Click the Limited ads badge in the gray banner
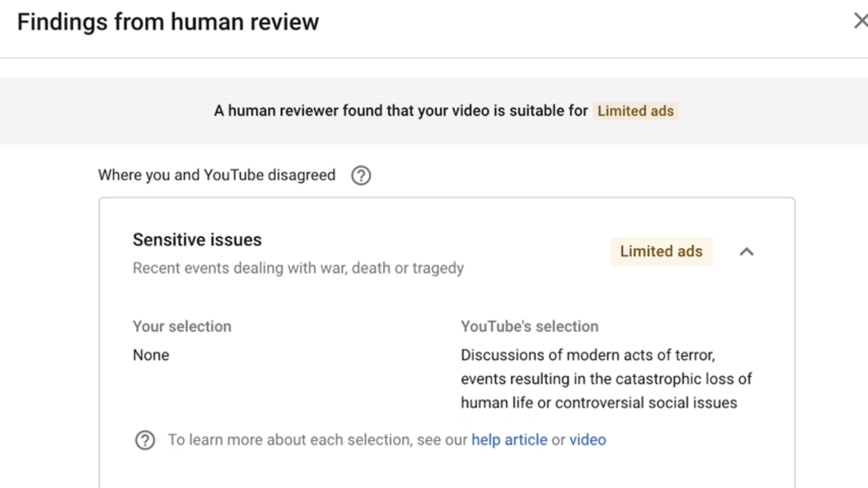This screenshot has height=488, width=868. click(x=636, y=111)
